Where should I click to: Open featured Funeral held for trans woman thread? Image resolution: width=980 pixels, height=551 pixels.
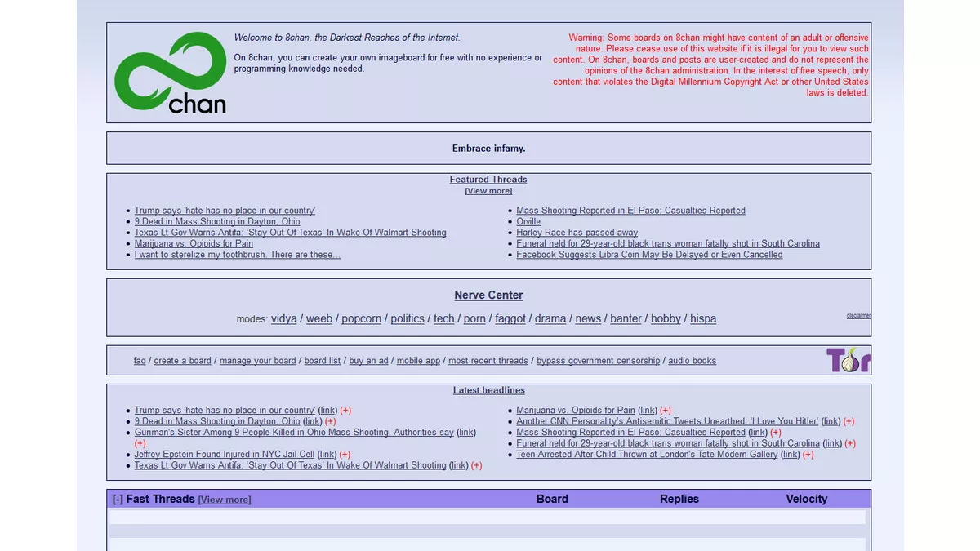click(x=668, y=244)
